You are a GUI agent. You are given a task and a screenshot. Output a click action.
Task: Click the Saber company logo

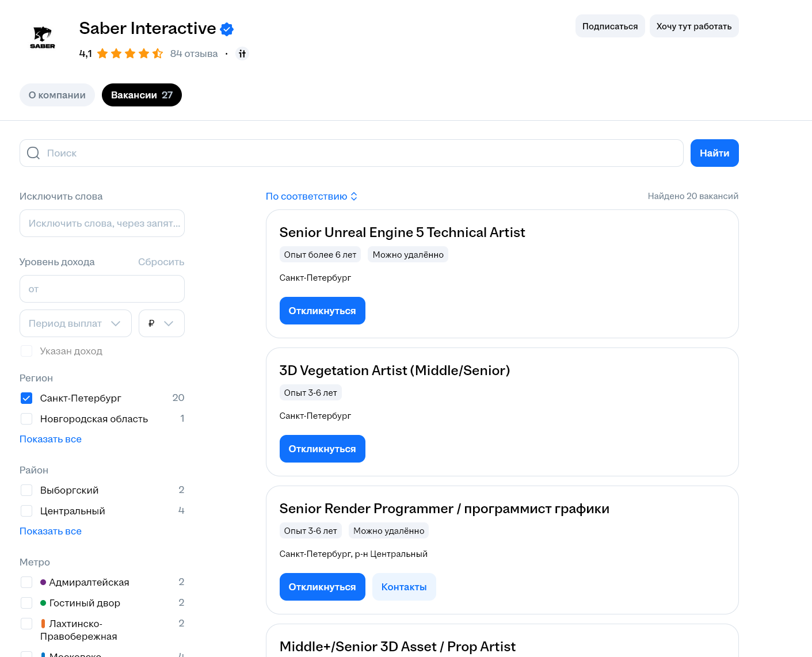point(43,37)
